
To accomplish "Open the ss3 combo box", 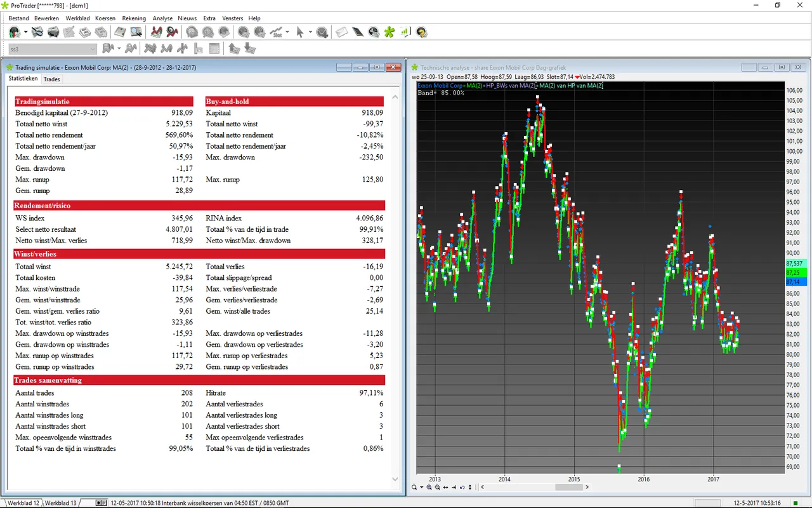I will 53,49.
